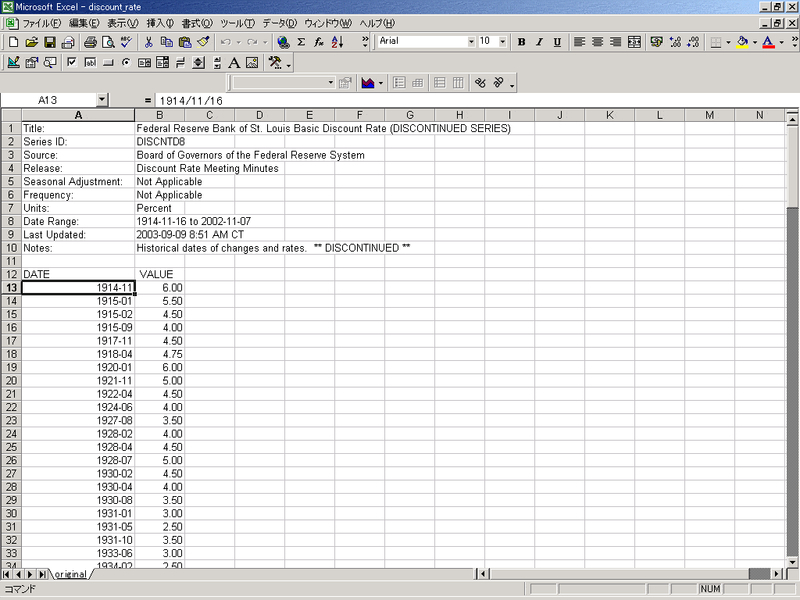The image size is (800, 600).
Task: Select the Combo Box control tool
Action: click(162, 62)
